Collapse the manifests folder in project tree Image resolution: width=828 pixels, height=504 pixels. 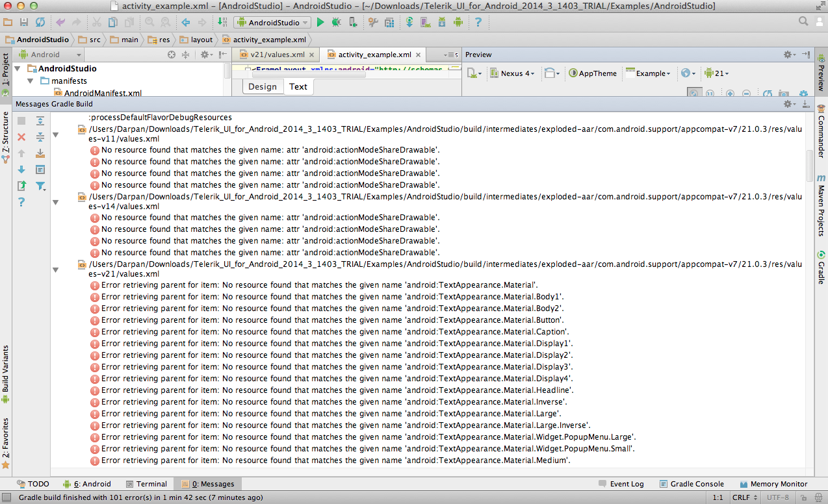pyautogui.click(x=31, y=81)
